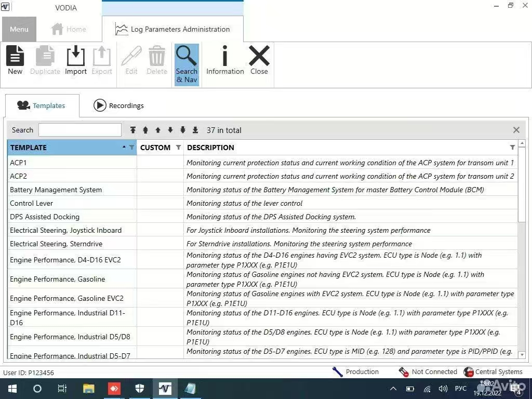Select Engine Performance, Industrial D11-D16 row

coord(262,317)
